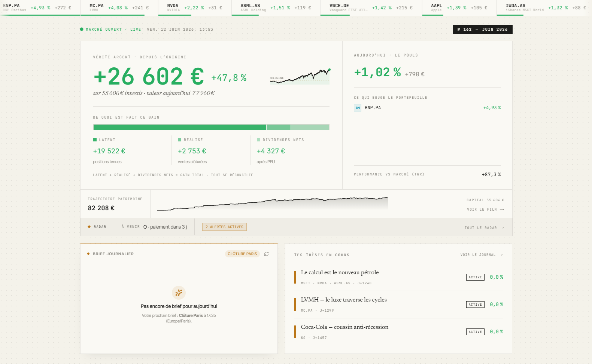The width and height of the screenshot is (592, 364).
Task: Open the Voir le journal link
Action: pos(482,255)
